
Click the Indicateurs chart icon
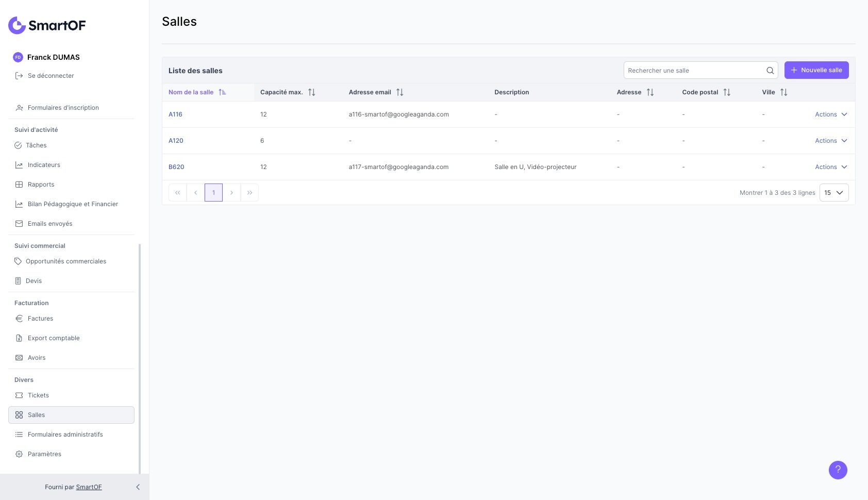click(x=19, y=165)
